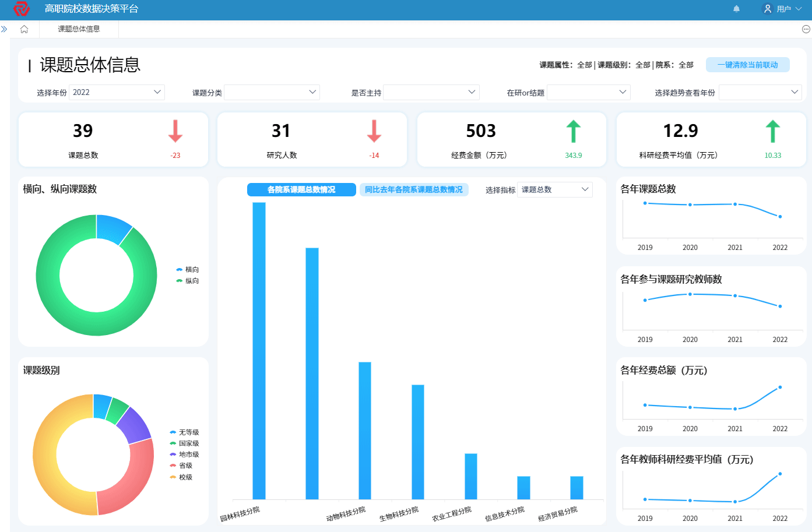Click the 各院系课题总数情况 button
Viewport: 812px width, 532px height.
[301, 189]
